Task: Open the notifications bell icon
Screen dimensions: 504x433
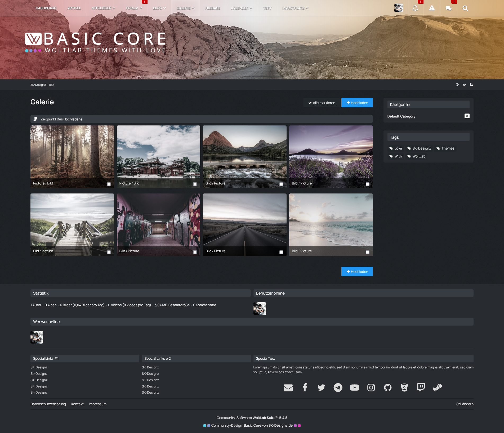Action: click(415, 8)
